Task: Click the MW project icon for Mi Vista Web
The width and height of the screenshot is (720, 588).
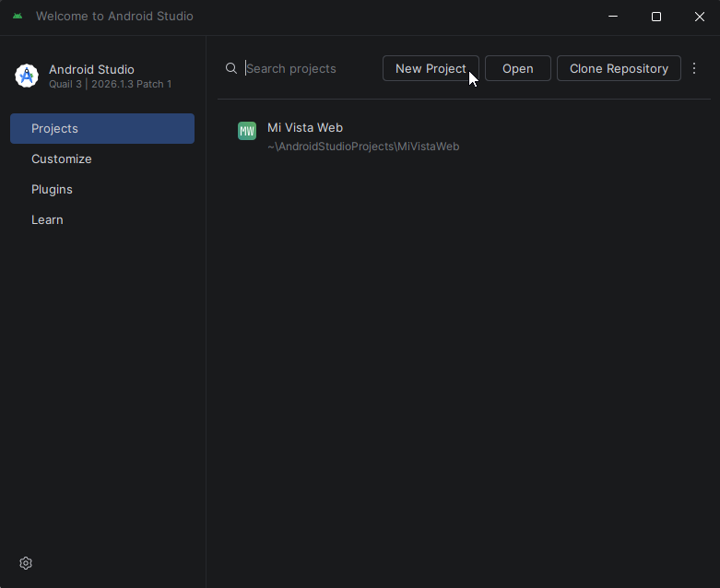Action: [x=247, y=131]
